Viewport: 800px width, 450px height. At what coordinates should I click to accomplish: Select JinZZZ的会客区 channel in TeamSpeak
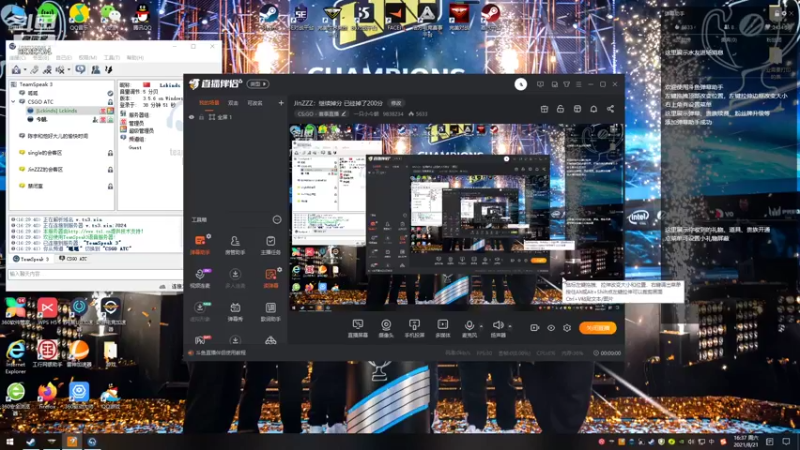pos(45,169)
